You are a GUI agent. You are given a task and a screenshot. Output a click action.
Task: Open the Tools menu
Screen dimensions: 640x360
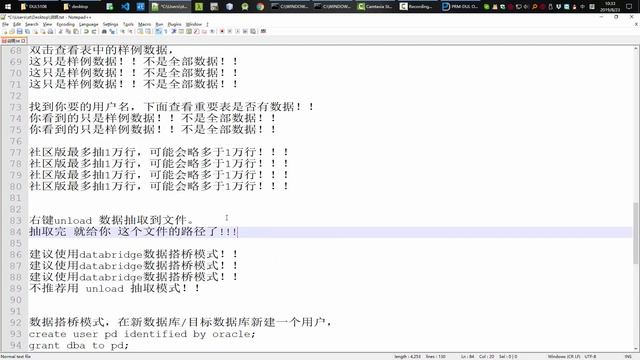[128, 24]
